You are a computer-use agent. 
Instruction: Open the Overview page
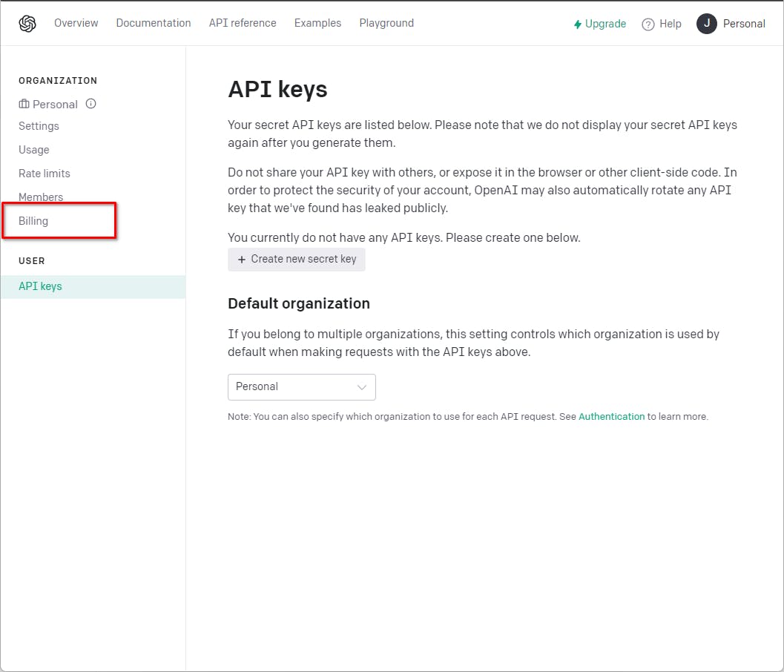point(76,23)
